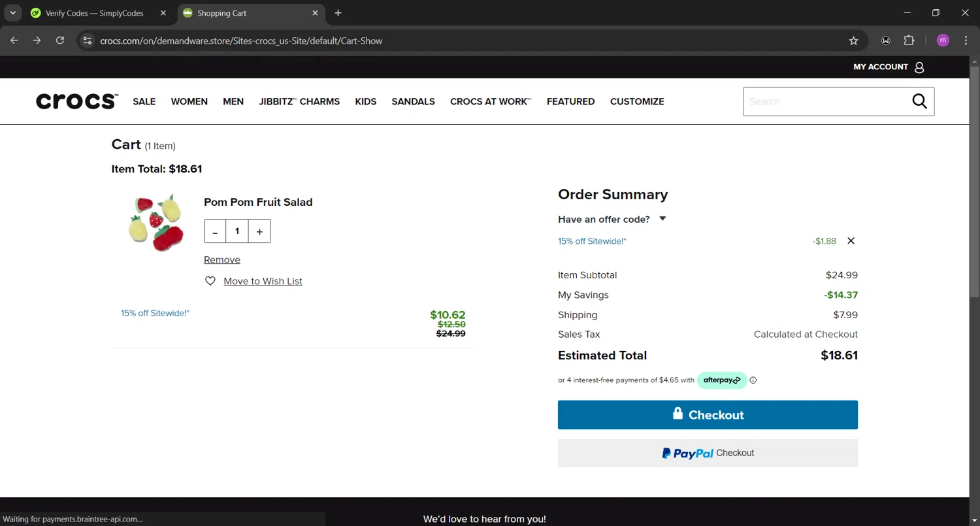Click the afterpay badge
The image size is (980, 526).
click(722, 380)
